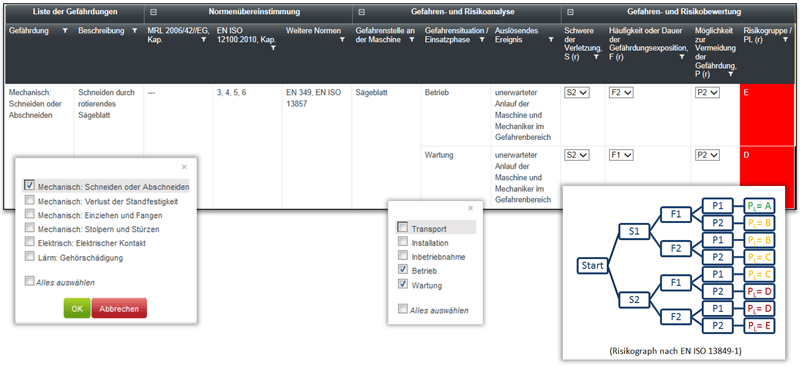Open filter on Häufigkeit oder Dauer column
Image resolution: width=800 pixels, height=367 pixels.
tap(682, 57)
